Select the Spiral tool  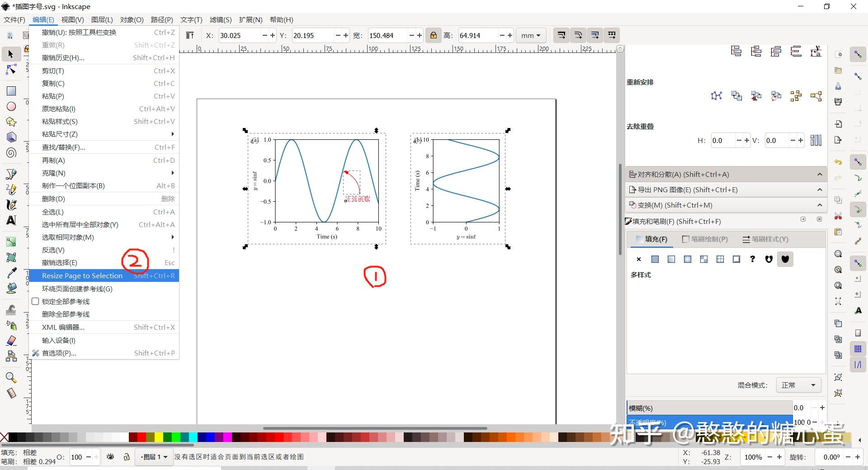10,152
